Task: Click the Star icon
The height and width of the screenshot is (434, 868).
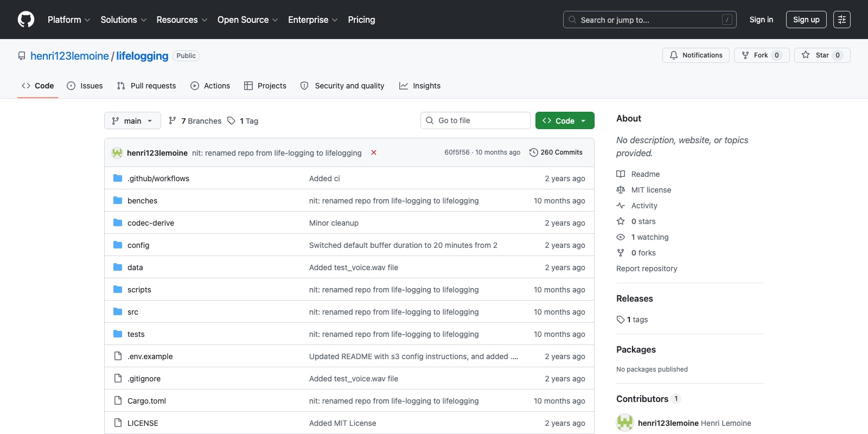Action: (806, 55)
